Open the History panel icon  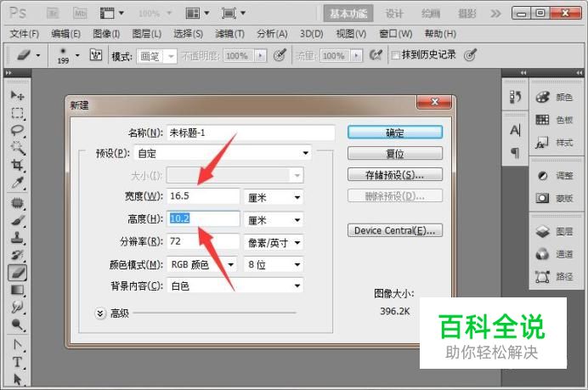click(x=515, y=97)
